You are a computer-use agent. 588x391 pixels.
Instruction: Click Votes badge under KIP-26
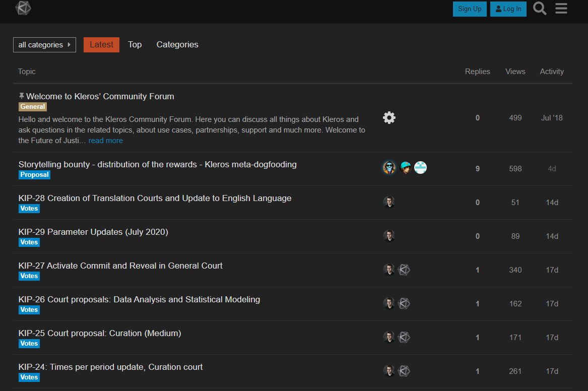tap(29, 310)
